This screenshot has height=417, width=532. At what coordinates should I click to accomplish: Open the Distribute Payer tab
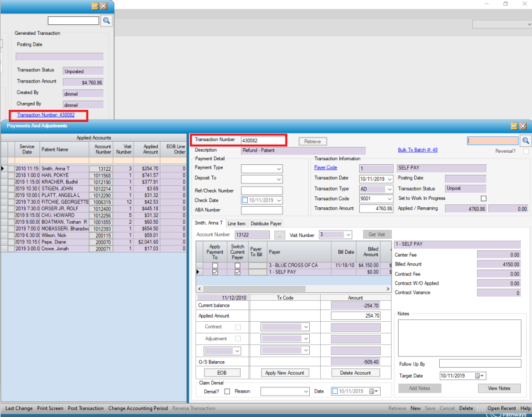click(266, 223)
